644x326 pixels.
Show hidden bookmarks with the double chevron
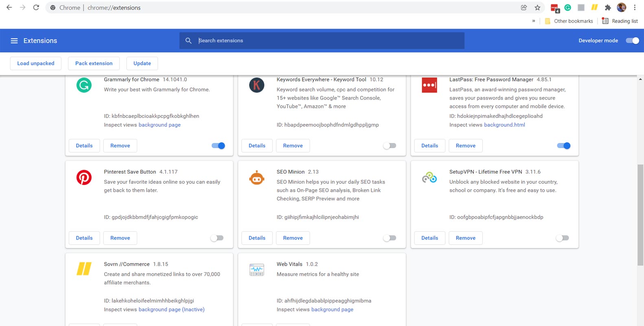tap(534, 21)
